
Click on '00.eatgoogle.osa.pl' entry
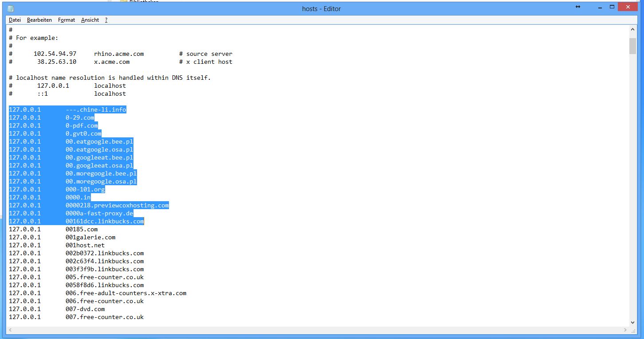[x=99, y=149]
